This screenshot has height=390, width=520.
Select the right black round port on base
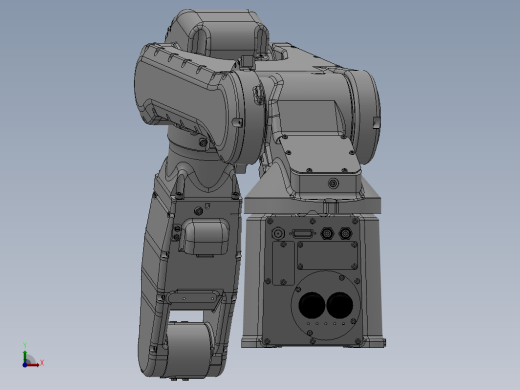click(340, 305)
